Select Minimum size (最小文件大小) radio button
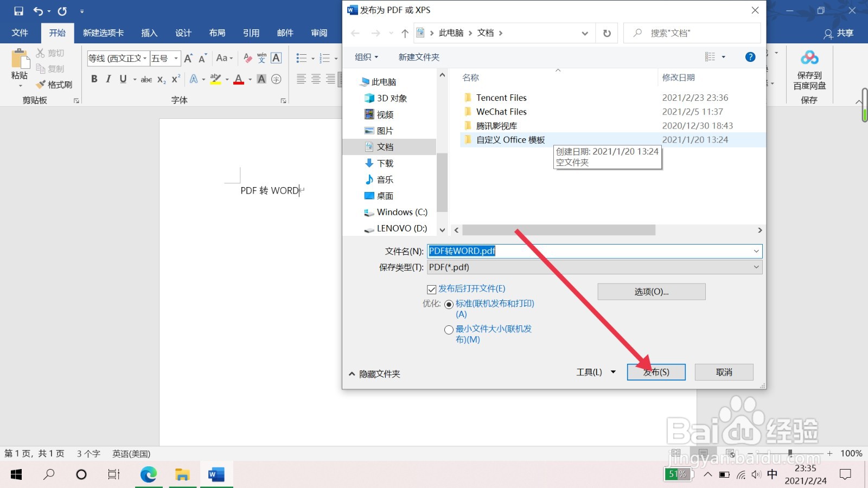This screenshot has height=488, width=868. tap(449, 330)
